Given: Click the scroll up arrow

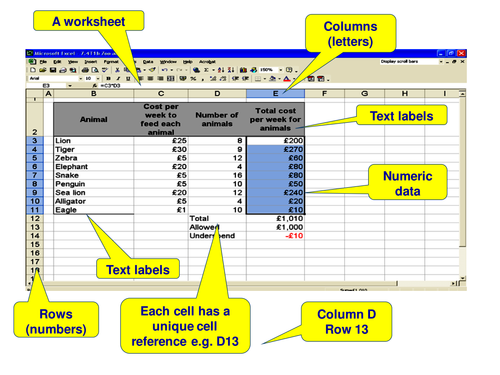Looking at the screenshot, I should point(462,94).
